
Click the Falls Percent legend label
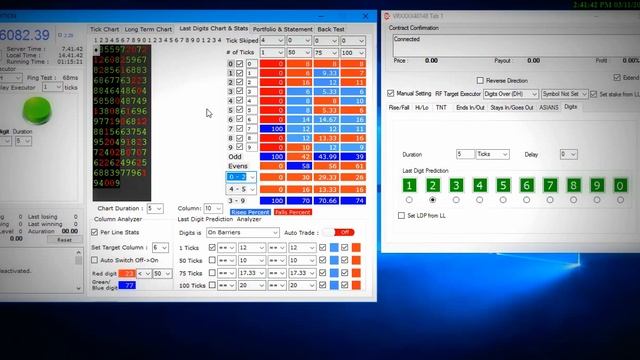pyautogui.click(x=293, y=212)
